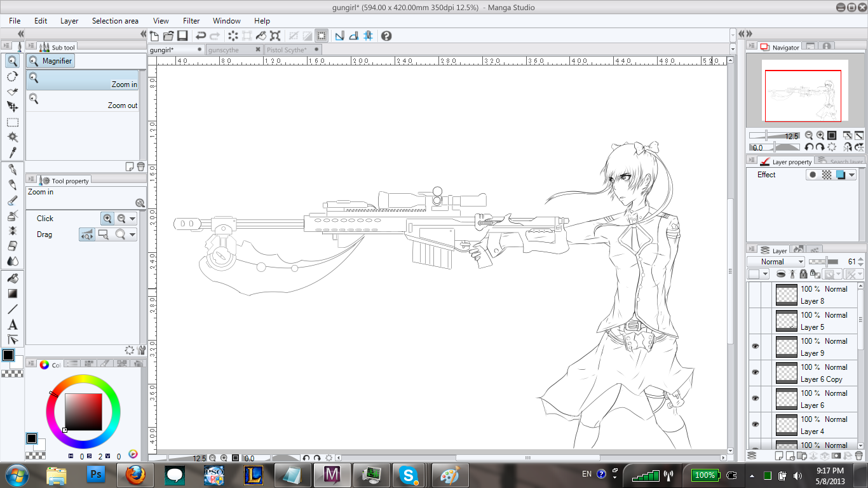Open Effect options dropdown arrow
Image resolution: width=868 pixels, height=488 pixels.
coord(851,175)
